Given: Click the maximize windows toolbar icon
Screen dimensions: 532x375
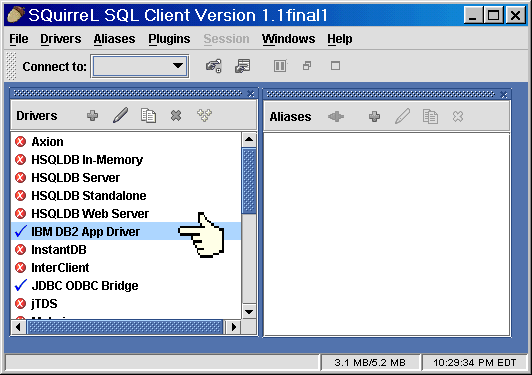Looking at the screenshot, I should pyautogui.click(x=335, y=65).
